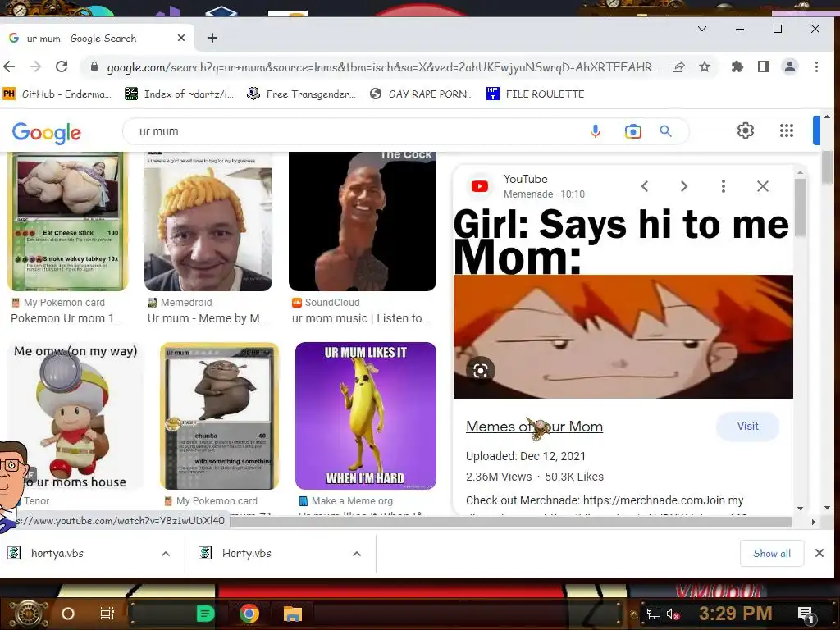
Task: Submit search with the magnifier icon
Action: tap(665, 131)
